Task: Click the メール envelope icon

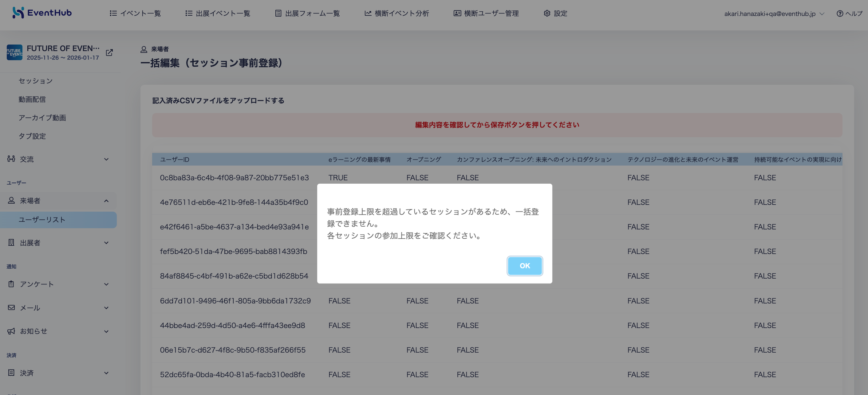Action: tap(11, 307)
